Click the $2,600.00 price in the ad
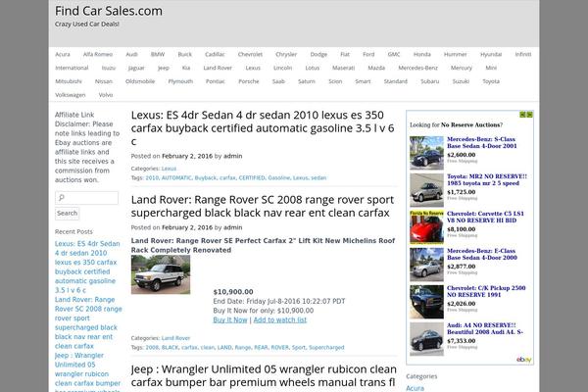 (462, 155)
